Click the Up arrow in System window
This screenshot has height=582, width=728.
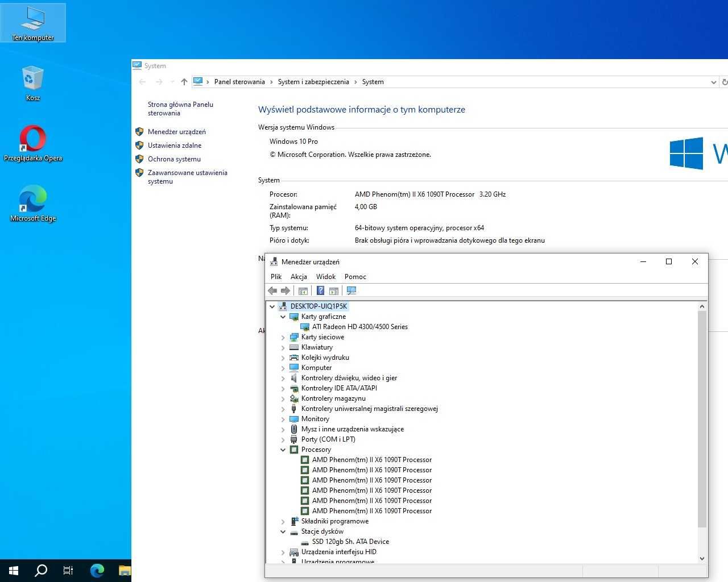tap(184, 82)
